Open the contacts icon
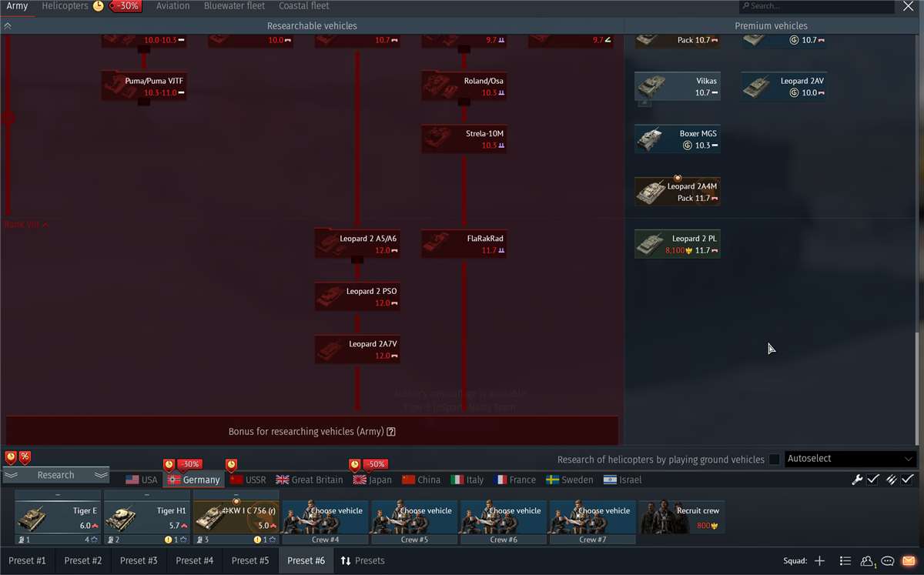The height and width of the screenshot is (575, 924). click(868, 561)
